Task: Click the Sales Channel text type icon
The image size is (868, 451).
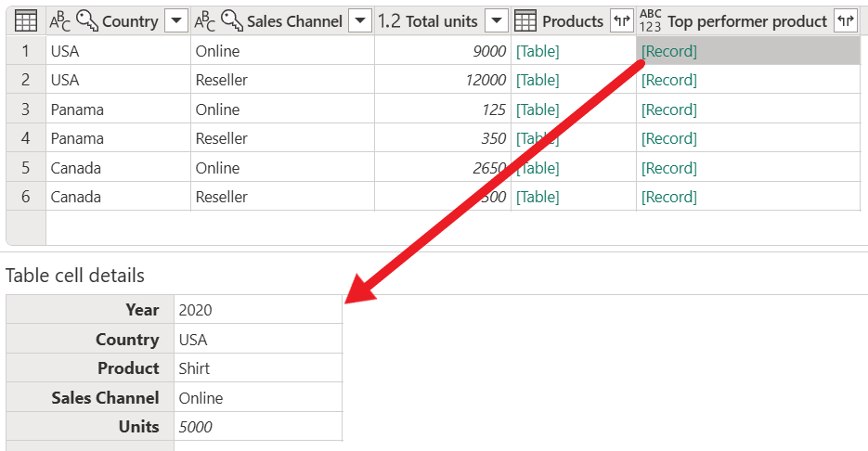Action: click(204, 20)
